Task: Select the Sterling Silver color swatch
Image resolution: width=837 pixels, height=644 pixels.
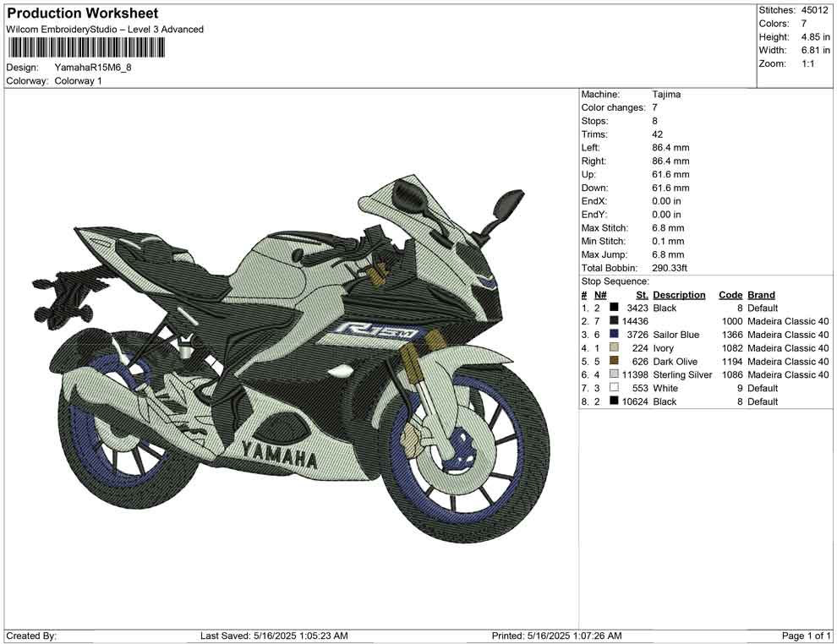Action: tap(614, 374)
